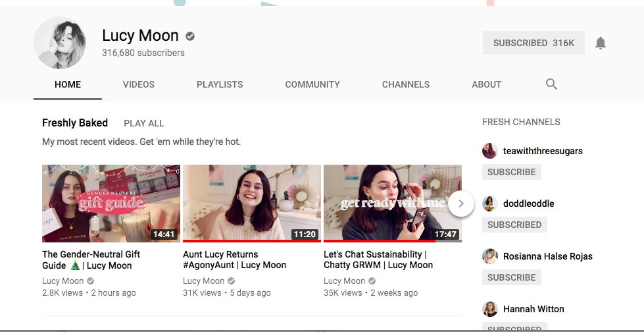Go to the Channels tab
The image size is (644, 332).
click(406, 84)
